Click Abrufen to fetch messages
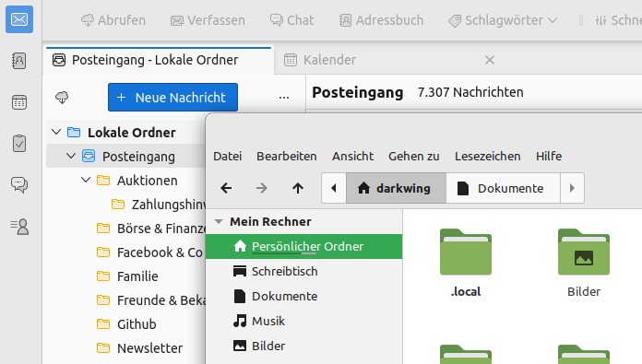This screenshot has width=642, height=364. [113, 20]
